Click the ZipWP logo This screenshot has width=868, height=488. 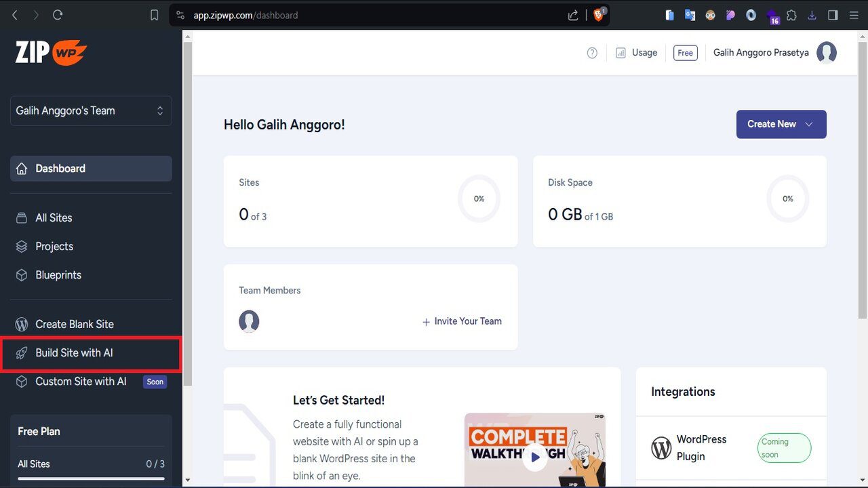(x=51, y=52)
